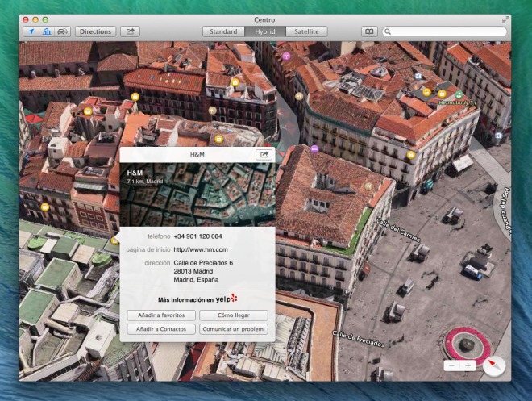Click the pink bar pin near top
This screenshot has height=401, width=532.
[x=286, y=56]
